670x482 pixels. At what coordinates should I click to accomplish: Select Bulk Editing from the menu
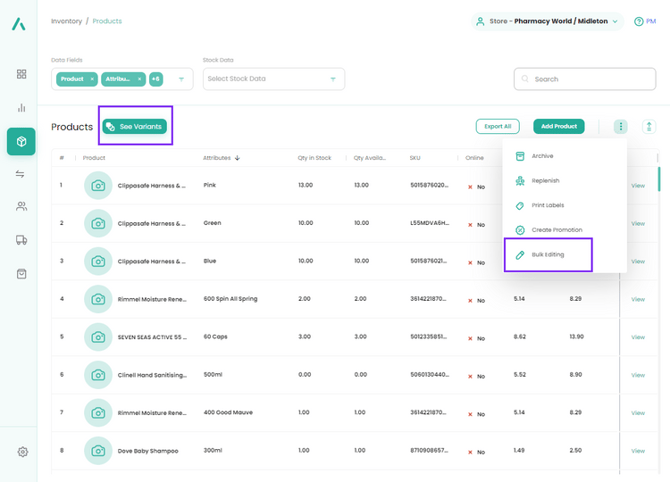click(x=548, y=255)
